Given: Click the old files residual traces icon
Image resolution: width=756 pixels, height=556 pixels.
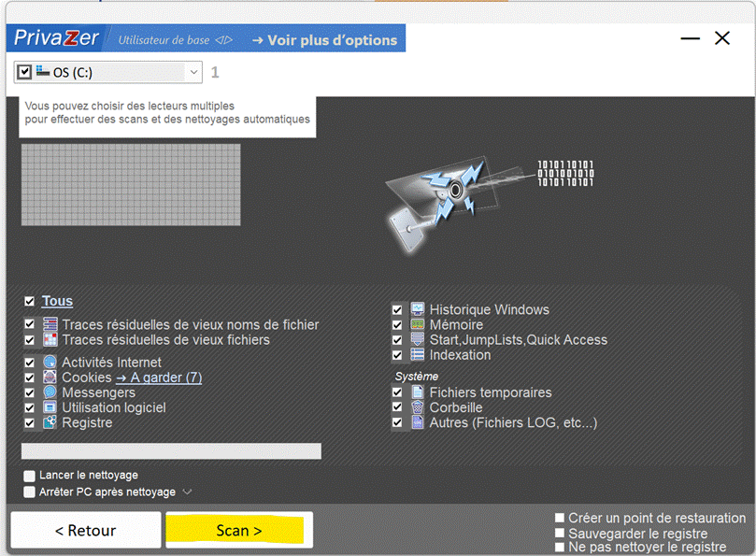Looking at the screenshot, I should pos(50,340).
